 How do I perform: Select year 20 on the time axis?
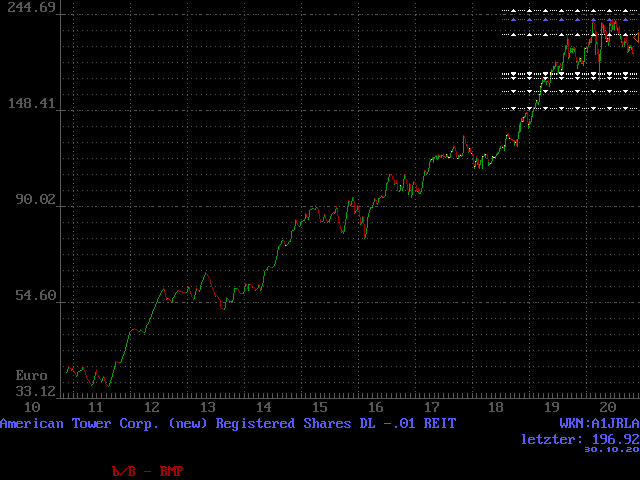pos(607,408)
